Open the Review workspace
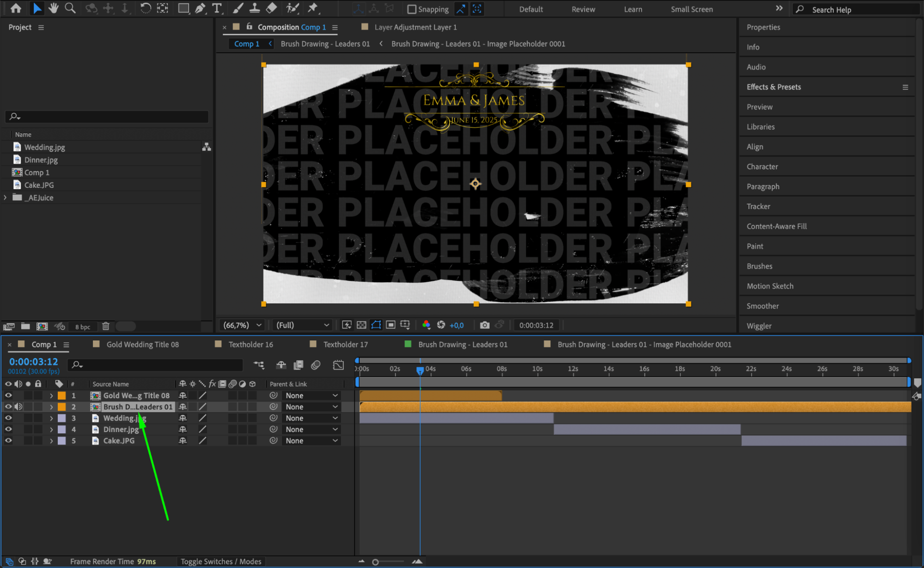924x568 pixels. (583, 9)
